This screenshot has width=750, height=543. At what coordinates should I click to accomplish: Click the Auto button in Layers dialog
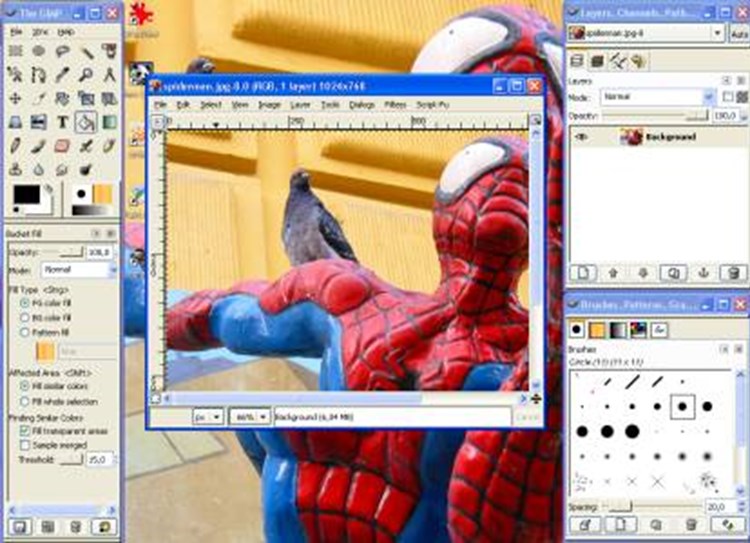739,34
